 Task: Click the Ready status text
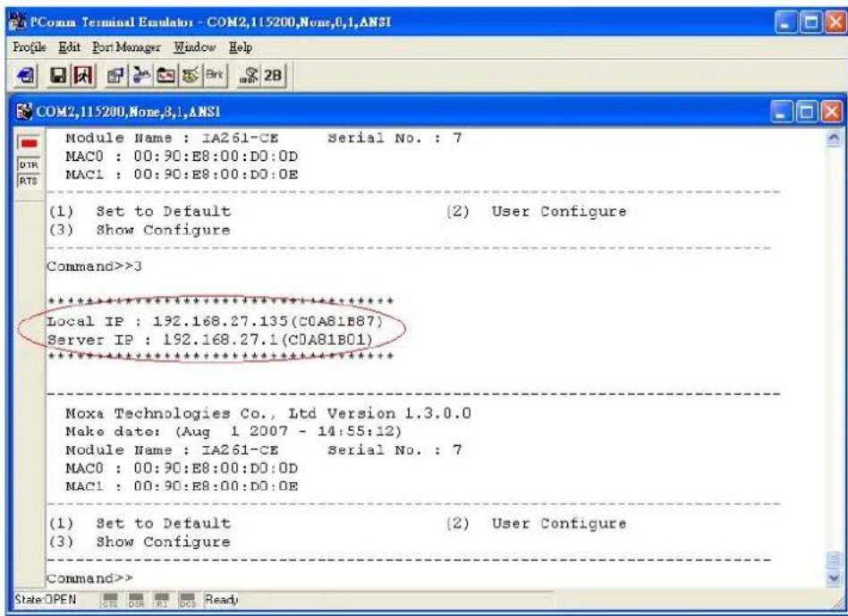click(x=221, y=600)
